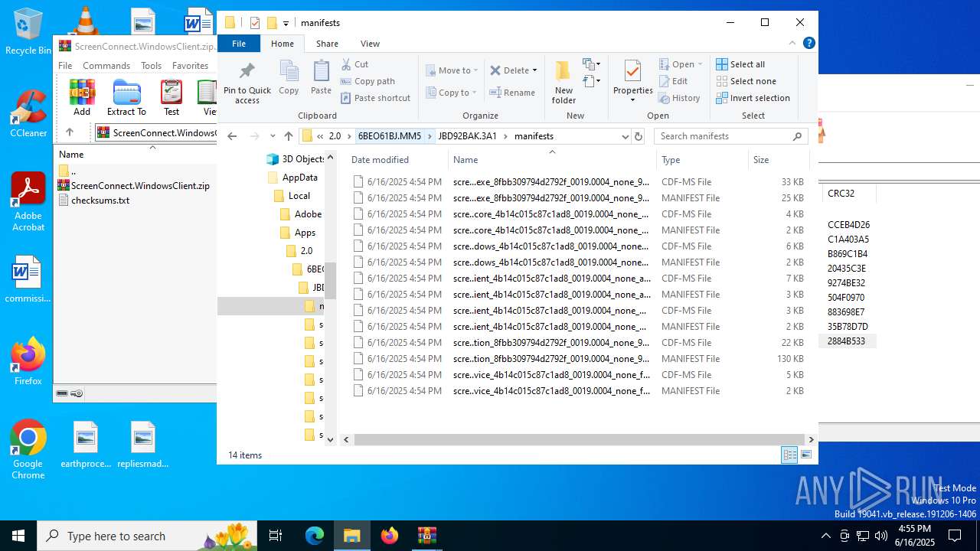Create a New folder
980x551 pixels.
(x=563, y=83)
